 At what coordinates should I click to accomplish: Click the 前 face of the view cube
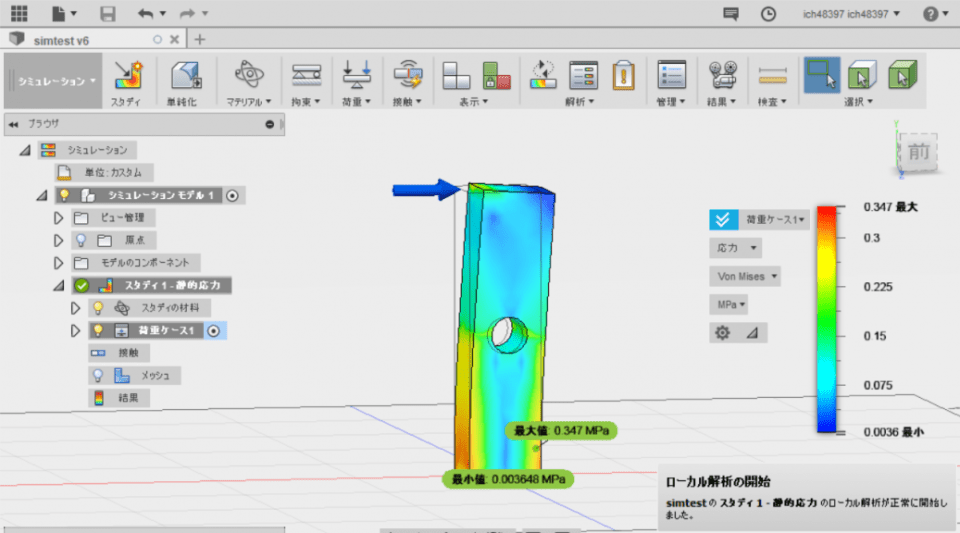pos(917,153)
